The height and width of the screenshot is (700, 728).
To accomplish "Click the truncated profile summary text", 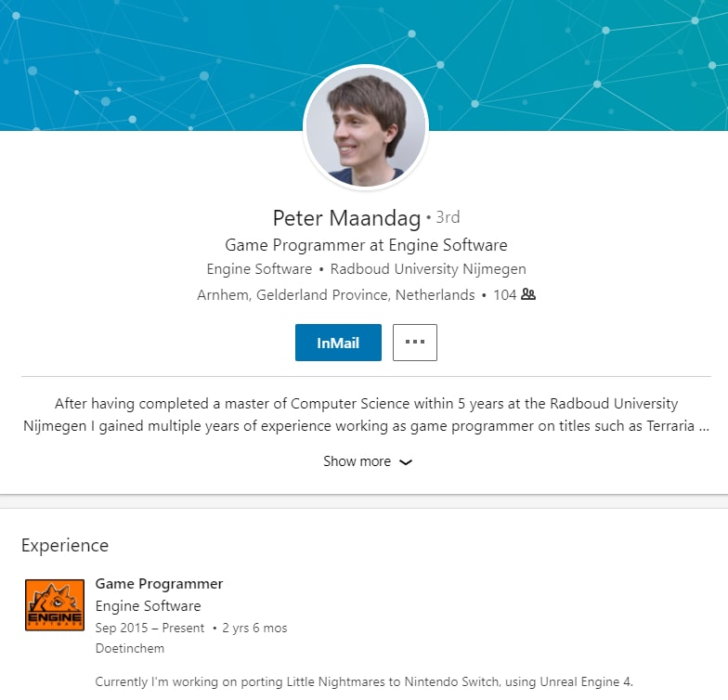I will pos(366,415).
